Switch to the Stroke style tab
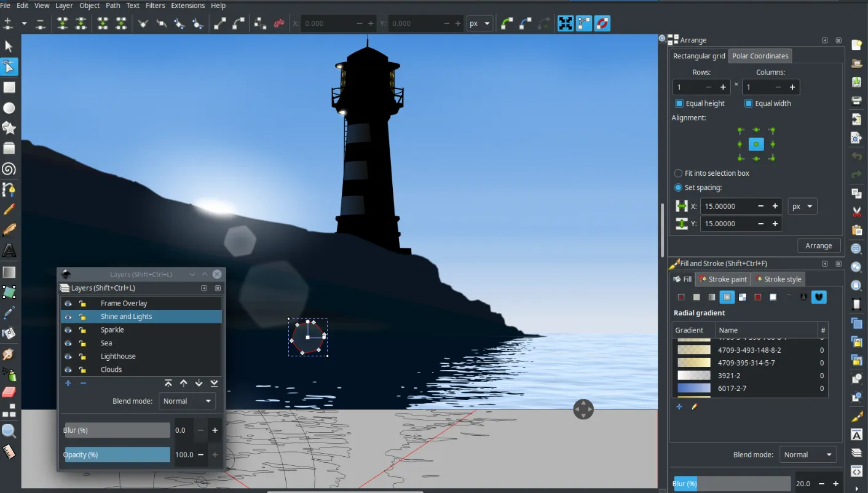Screen dimensions: 868x493 coord(778,279)
